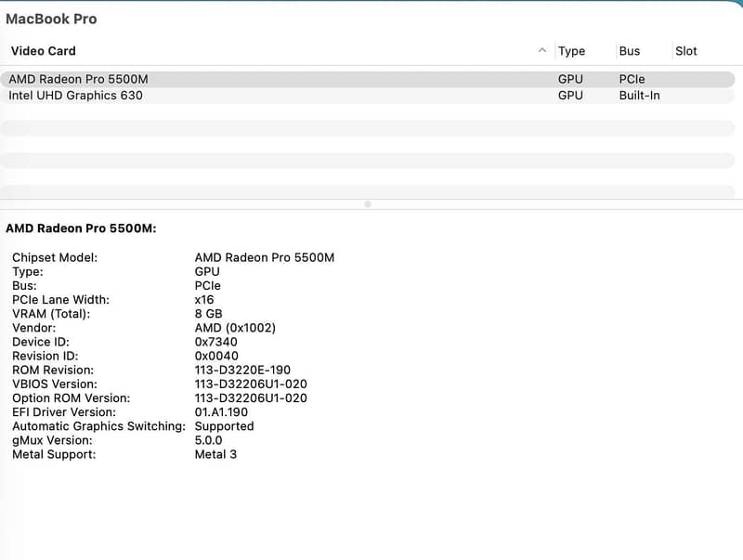Click the Supported value for Graphics Switching
Screen dimensions: 743x560
coord(224,426)
